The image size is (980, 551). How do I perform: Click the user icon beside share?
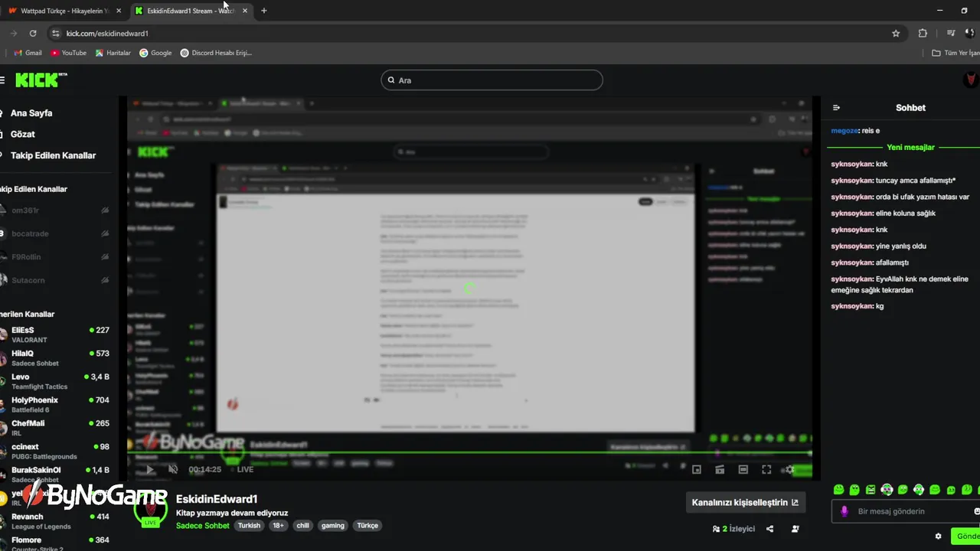(795, 529)
